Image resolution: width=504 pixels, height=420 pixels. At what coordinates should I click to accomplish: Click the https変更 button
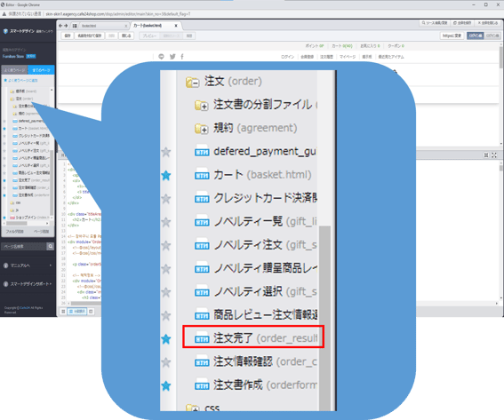452,36
